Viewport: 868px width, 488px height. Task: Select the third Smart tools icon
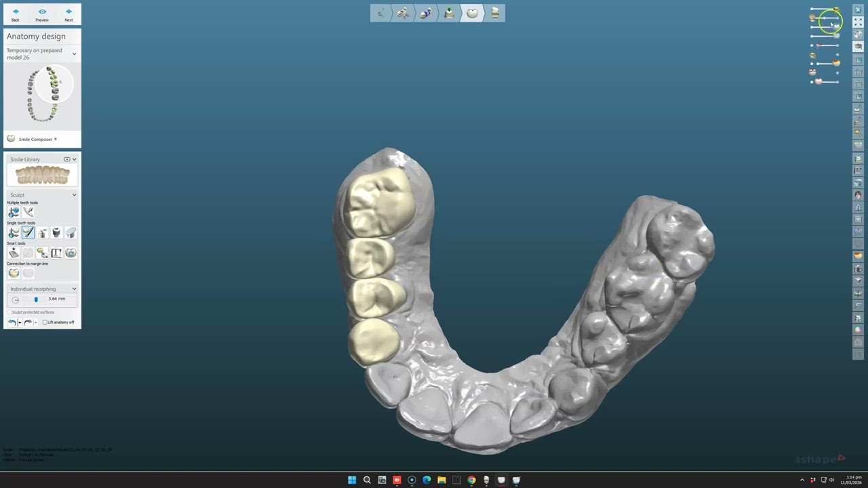[42, 253]
